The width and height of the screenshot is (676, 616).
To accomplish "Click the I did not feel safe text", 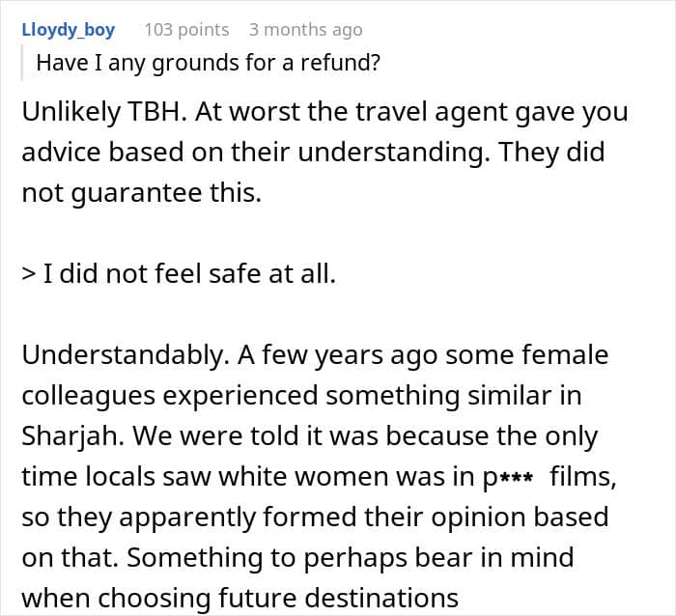I will click(x=189, y=274).
